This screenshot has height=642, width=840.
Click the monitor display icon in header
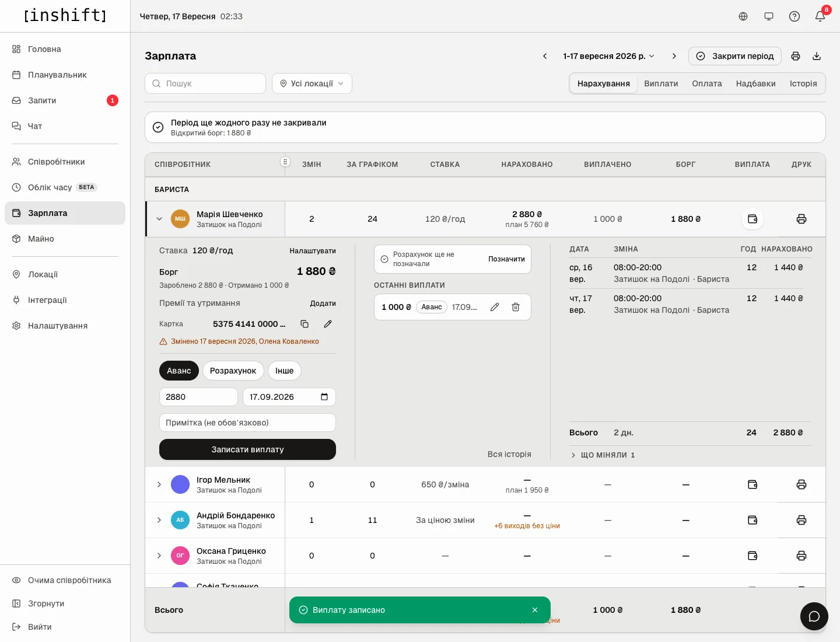[769, 16]
